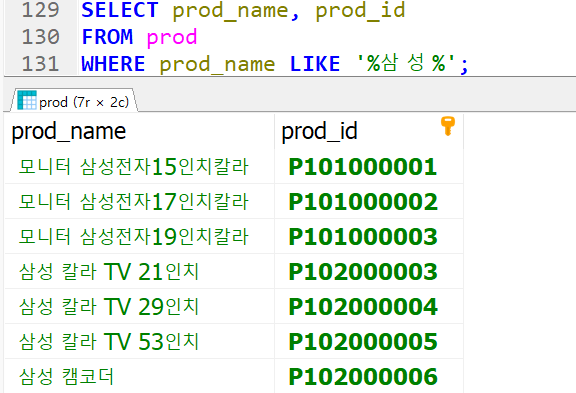This screenshot has width=576, height=393.
Task: Click line number 130 in gutter
Action: pos(40,37)
